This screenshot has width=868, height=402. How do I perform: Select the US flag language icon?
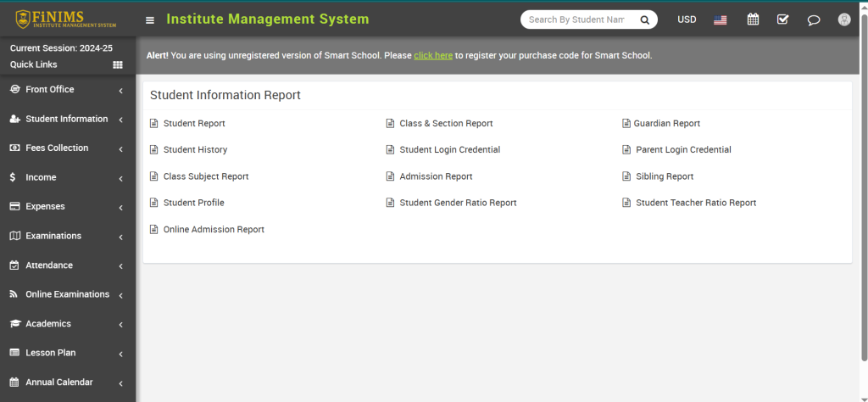[721, 20]
